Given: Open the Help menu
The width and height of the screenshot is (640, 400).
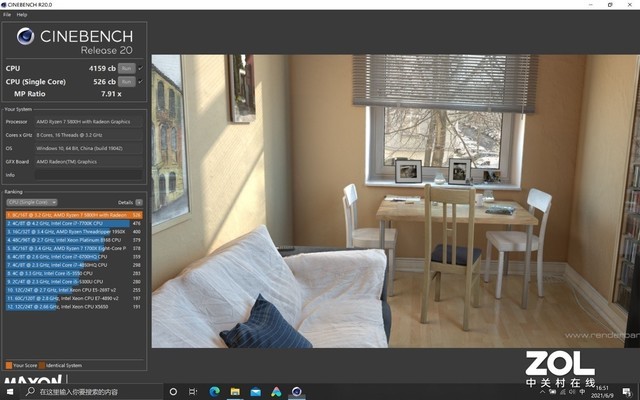Looking at the screenshot, I should [x=22, y=15].
